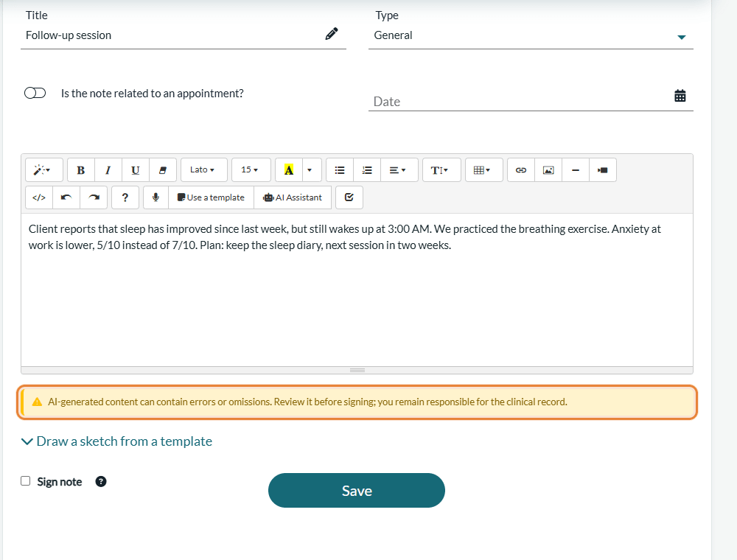Insert an unordered bullet list
737x560 pixels.
(339, 170)
